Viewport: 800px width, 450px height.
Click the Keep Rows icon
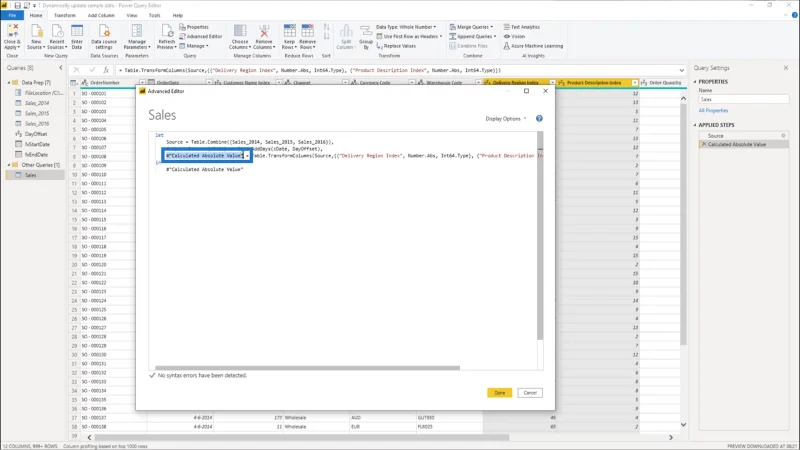[x=289, y=36]
